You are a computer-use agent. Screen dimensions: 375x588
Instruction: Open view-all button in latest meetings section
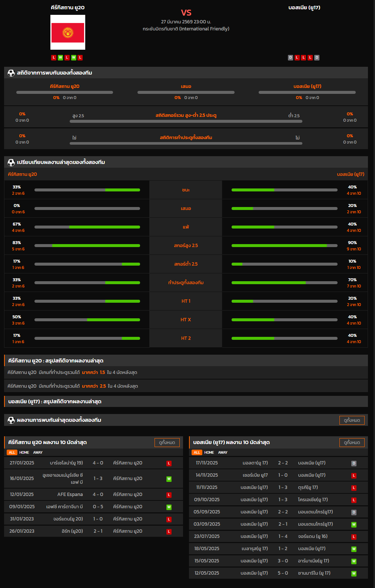click(352, 420)
